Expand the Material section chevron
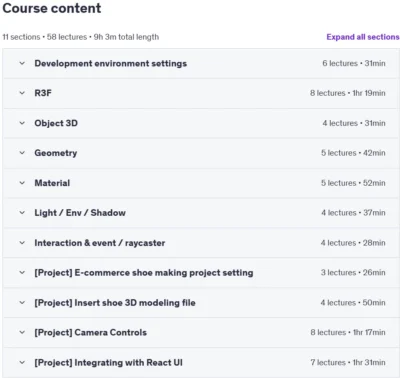400x378 pixels. (22, 183)
